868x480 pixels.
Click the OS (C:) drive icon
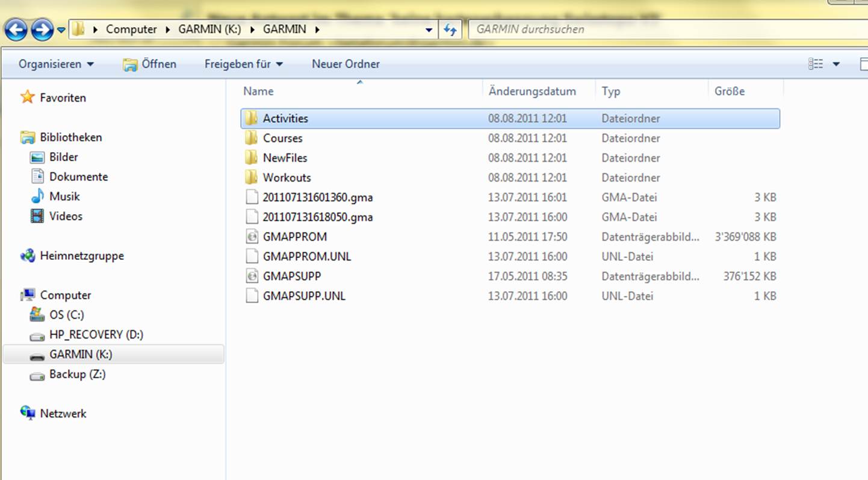point(37,315)
